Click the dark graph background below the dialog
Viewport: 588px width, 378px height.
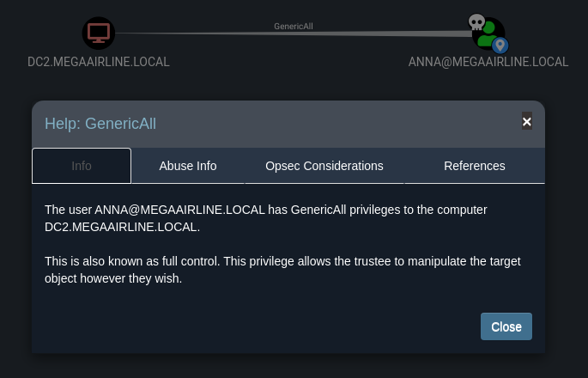(292, 366)
